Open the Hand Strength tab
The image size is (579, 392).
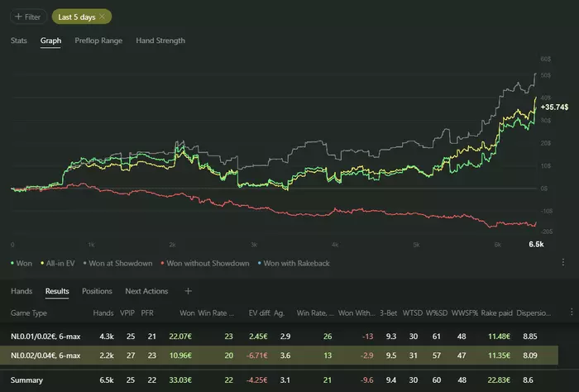[x=160, y=41]
